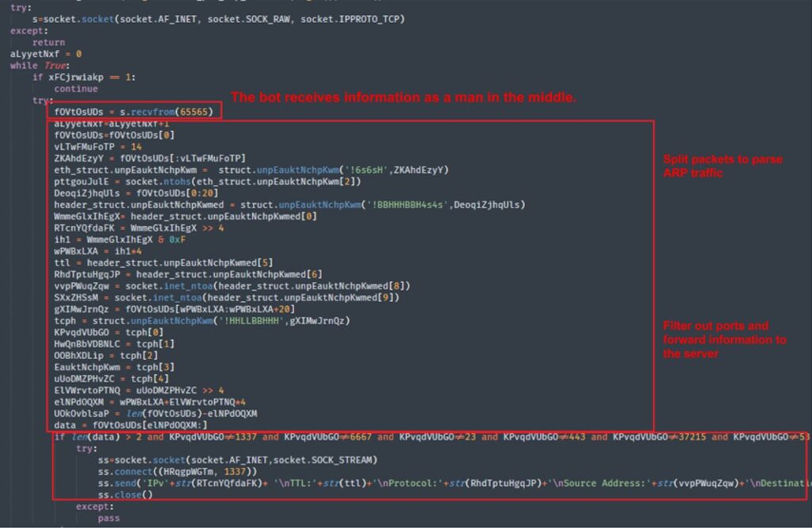Click the line containing '!BBHHHBBH4s4s' format string

[290, 205]
